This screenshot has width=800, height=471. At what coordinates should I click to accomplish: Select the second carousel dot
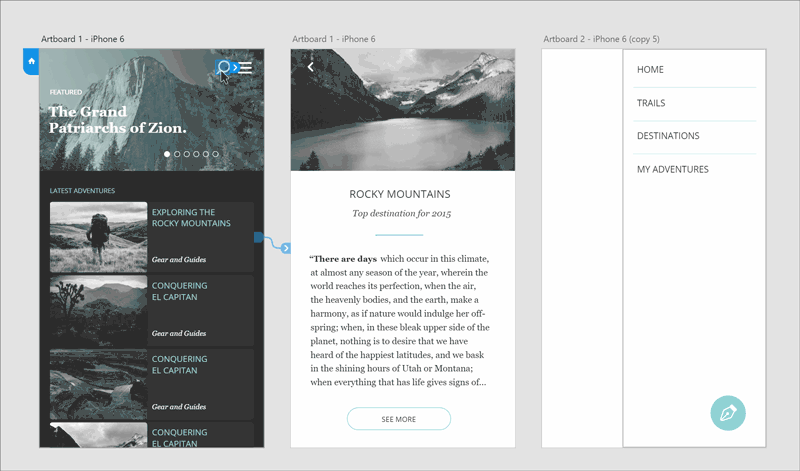click(x=177, y=154)
